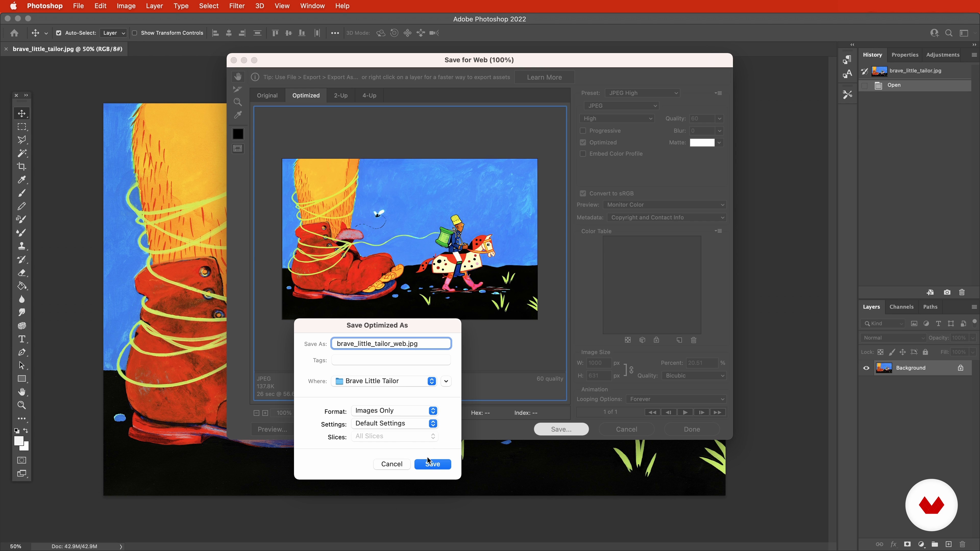The height and width of the screenshot is (551, 980).
Task: Select the Zoom tool in Save for Web
Action: point(238,102)
